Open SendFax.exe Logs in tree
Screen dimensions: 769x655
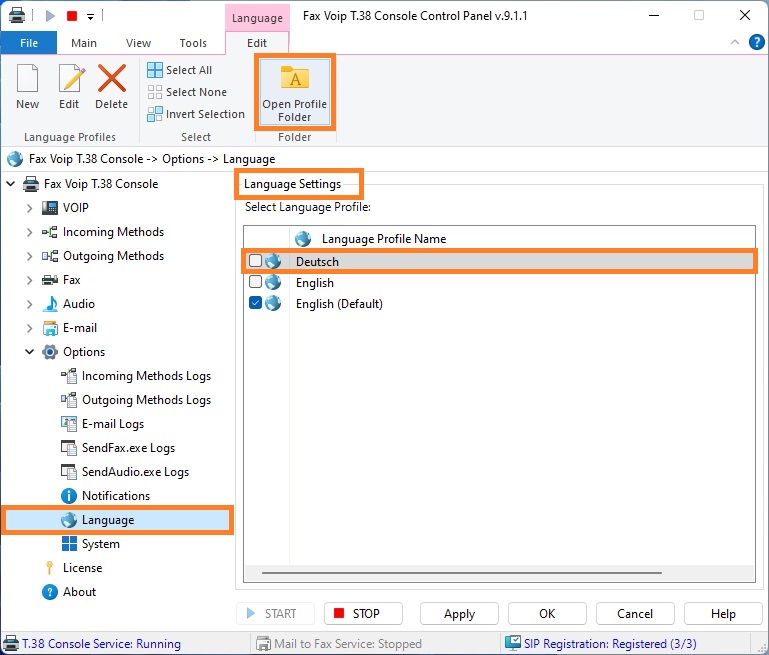118,448
